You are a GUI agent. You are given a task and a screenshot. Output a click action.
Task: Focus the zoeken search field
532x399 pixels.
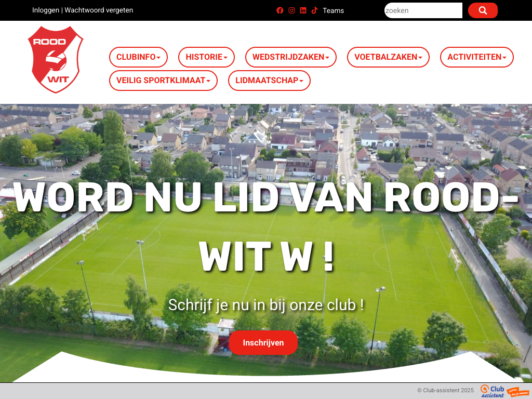tap(423, 10)
